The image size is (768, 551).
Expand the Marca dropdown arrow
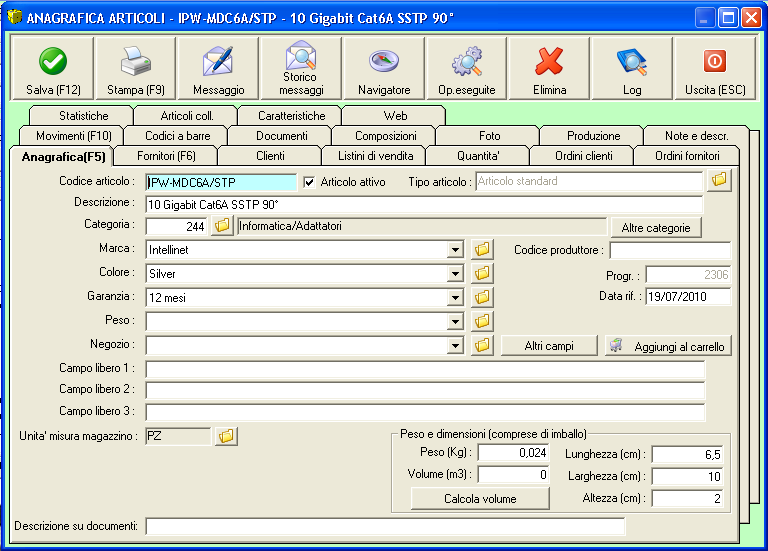[x=455, y=250]
